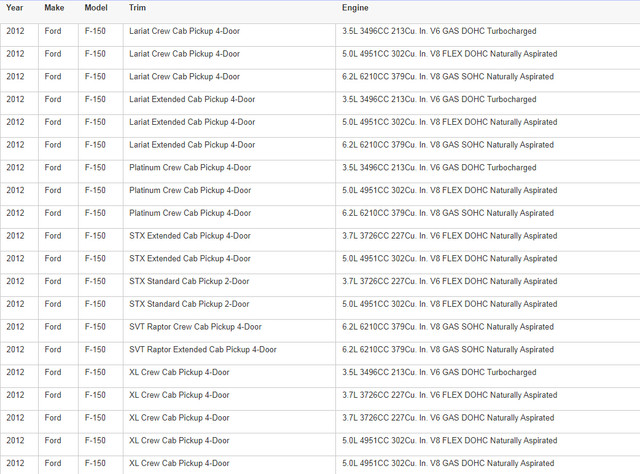Click STX Extended Cab trim in the 3.7L row
Image resolution: width=640 pixels, height=474 pixels.
(190, 236)
